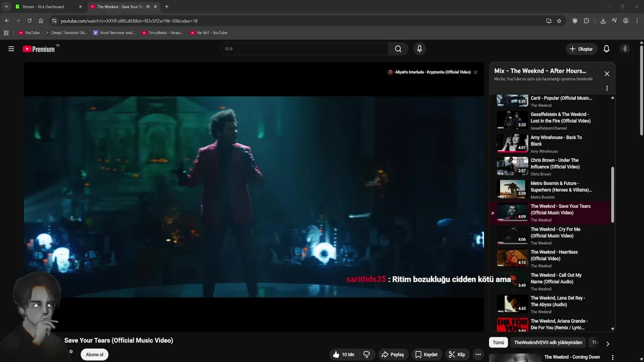Share the video via Paylaş
This screenshot has width=644, height=362.
[x=392, y=354]
